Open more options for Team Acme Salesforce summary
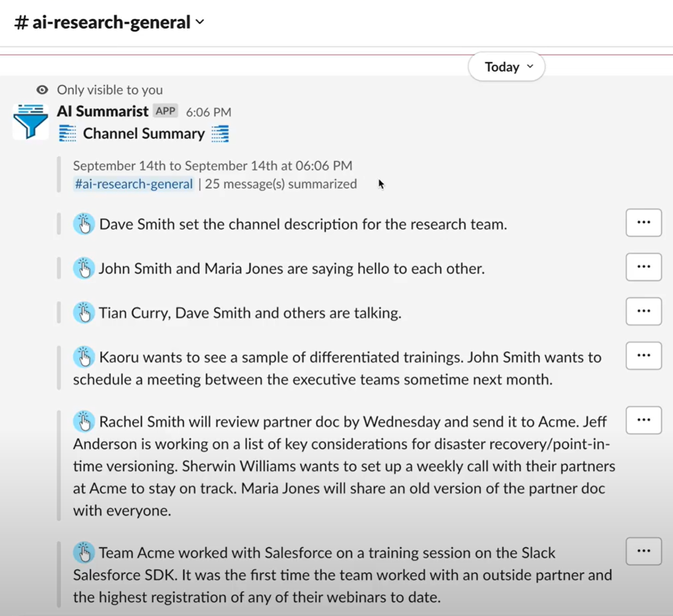Image resolution: width=673 pixels, height=616 pixels. point(644,551)
